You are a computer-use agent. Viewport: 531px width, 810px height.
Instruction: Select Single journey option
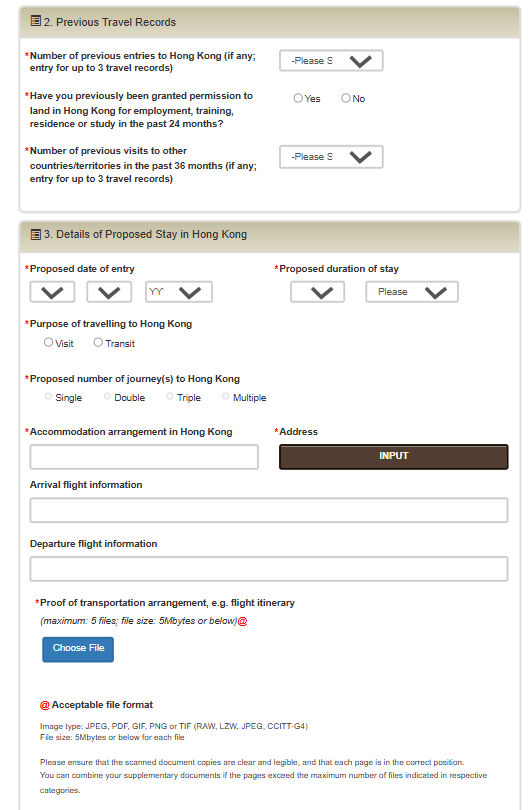pos(49,397)
